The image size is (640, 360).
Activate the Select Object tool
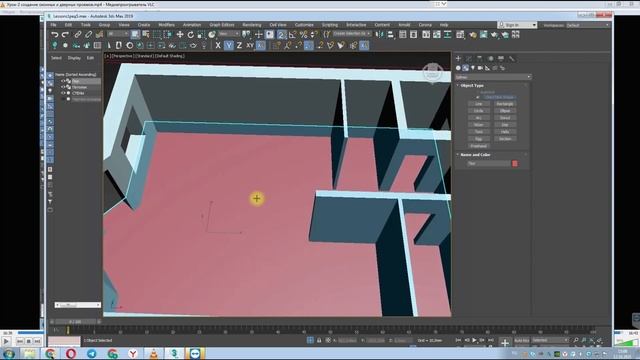[135, 35]
